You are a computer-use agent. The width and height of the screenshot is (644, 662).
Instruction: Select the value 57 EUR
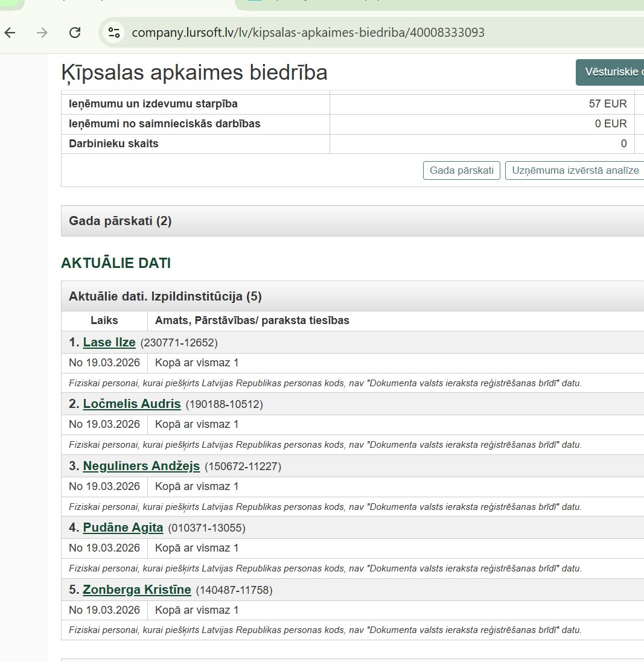(608, 104)
